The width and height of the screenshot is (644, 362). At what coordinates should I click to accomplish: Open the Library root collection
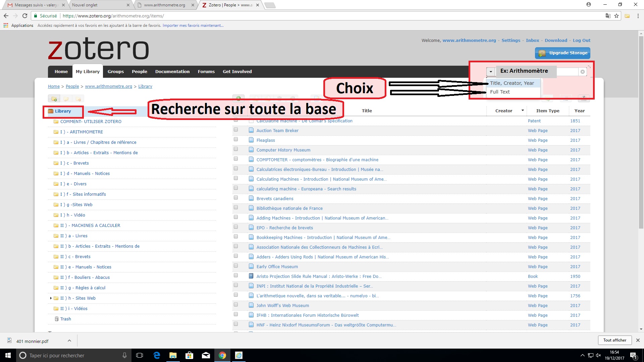click(x=63, y=111)
